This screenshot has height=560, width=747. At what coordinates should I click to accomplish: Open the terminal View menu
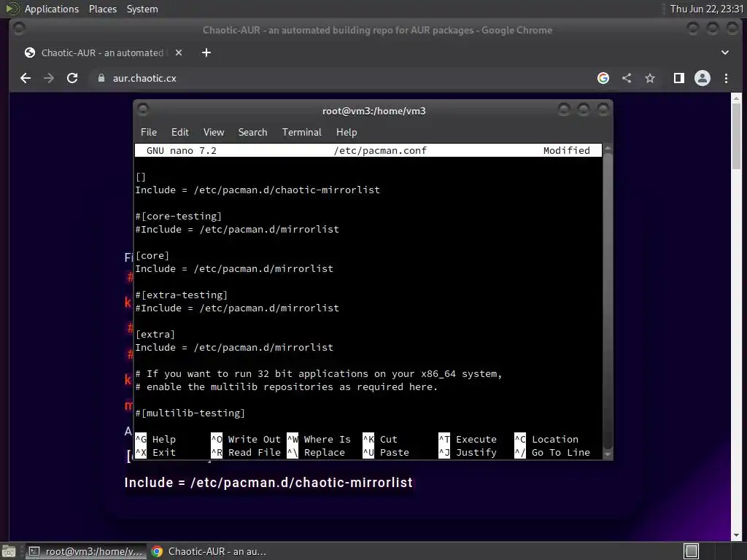tap(214, 132)
